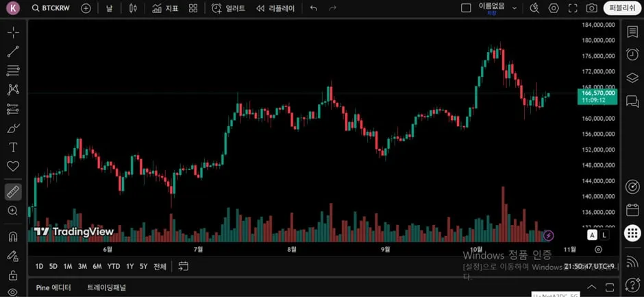Take a chart snapshot with camera icon
Viewport: 644px width, 297px height.
591,8
